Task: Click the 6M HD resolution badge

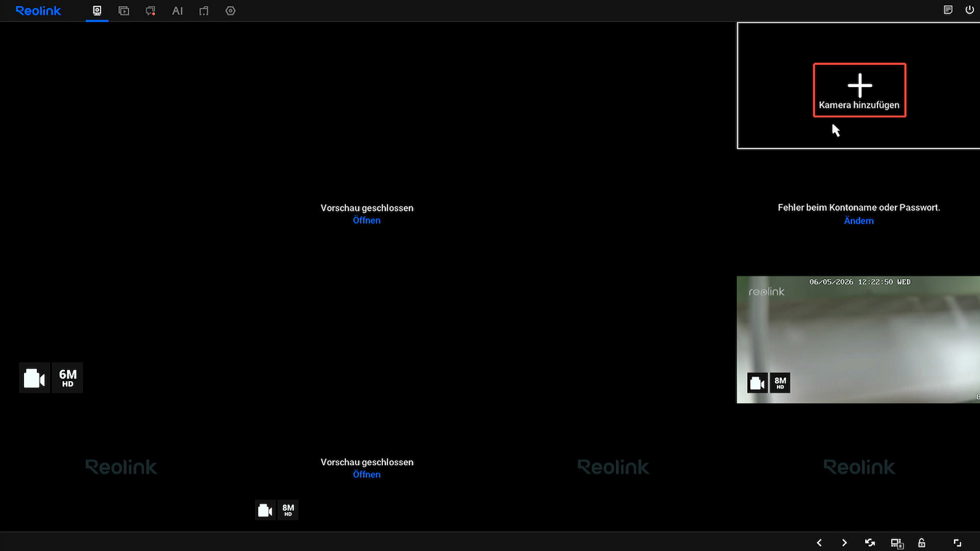Action: (x=67, y=378)
